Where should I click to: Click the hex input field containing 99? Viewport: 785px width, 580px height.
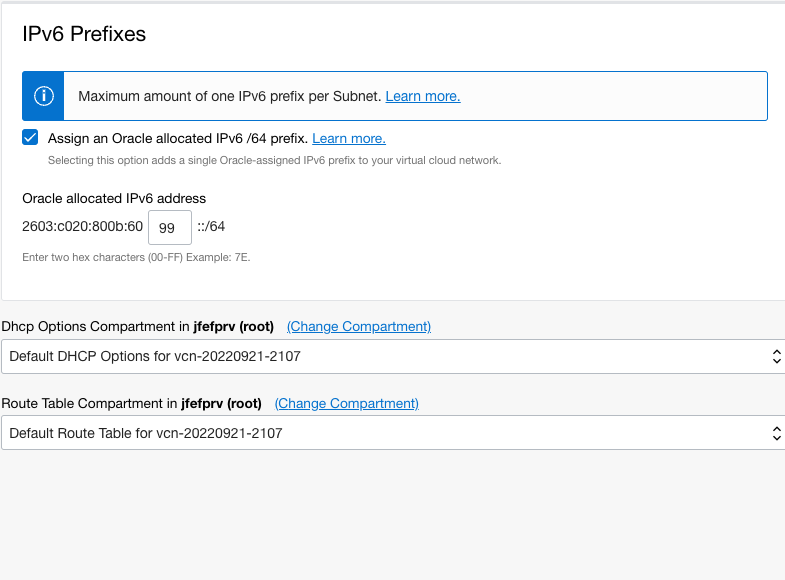[x=169, y=227]
